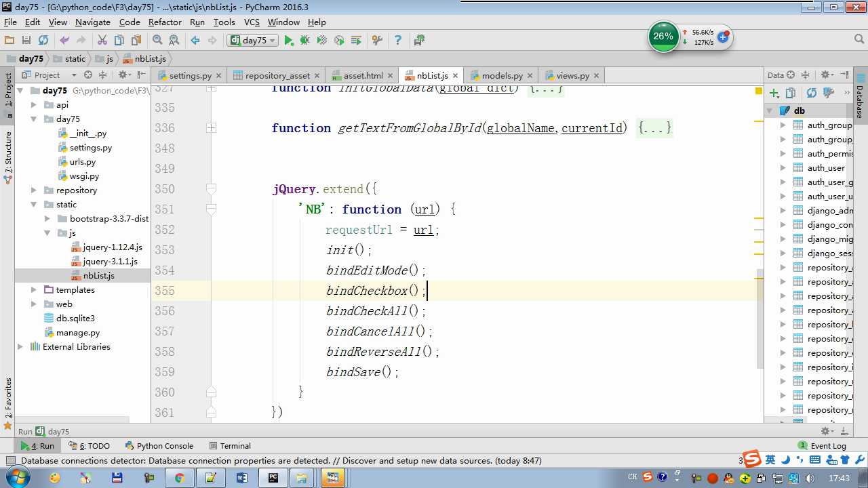Screen dimensions: 868x488
Task: Click the Profile run icon
Action: coord(339,41)
